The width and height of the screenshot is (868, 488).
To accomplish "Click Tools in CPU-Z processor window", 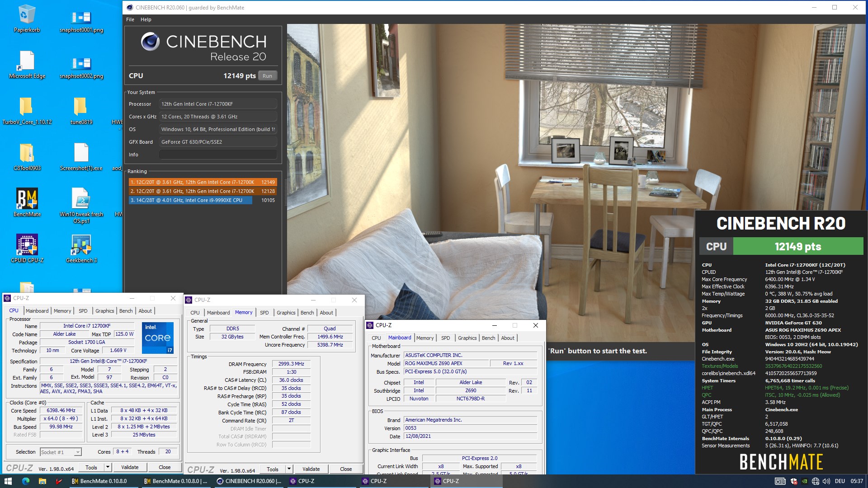I will point(91,467).
